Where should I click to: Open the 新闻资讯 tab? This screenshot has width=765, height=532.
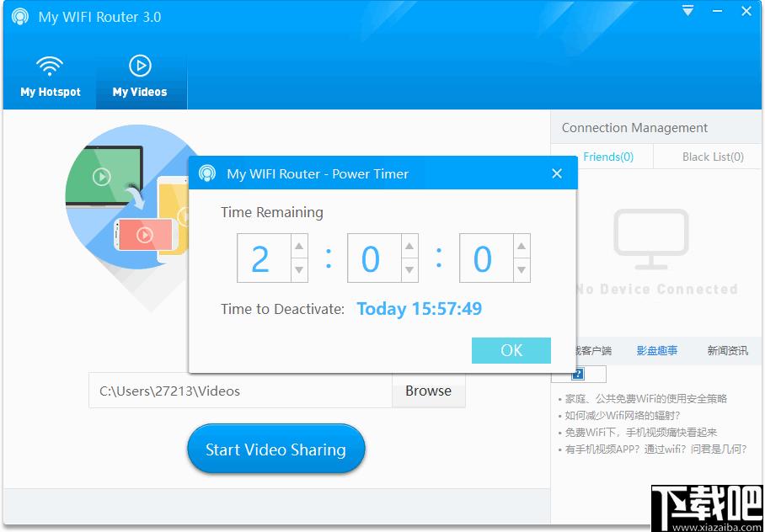click(x=727, y=351)
